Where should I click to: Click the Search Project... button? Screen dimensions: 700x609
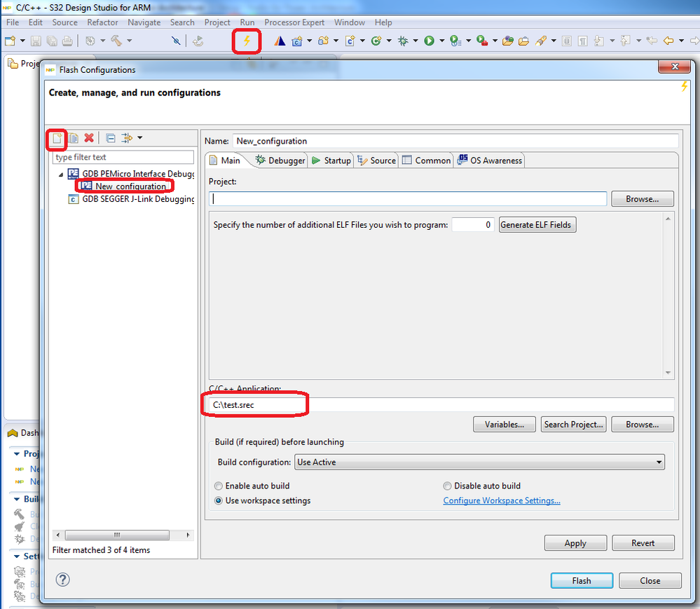coord(573,424)
